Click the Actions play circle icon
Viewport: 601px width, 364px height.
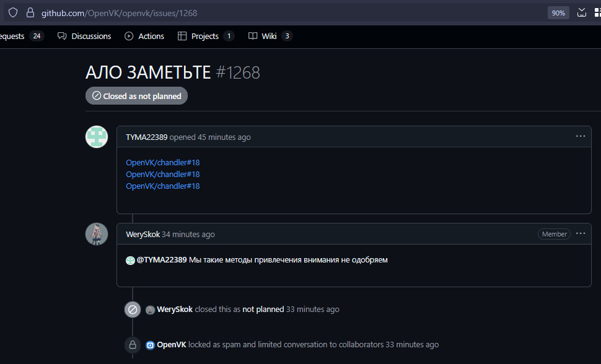(129, 36)
